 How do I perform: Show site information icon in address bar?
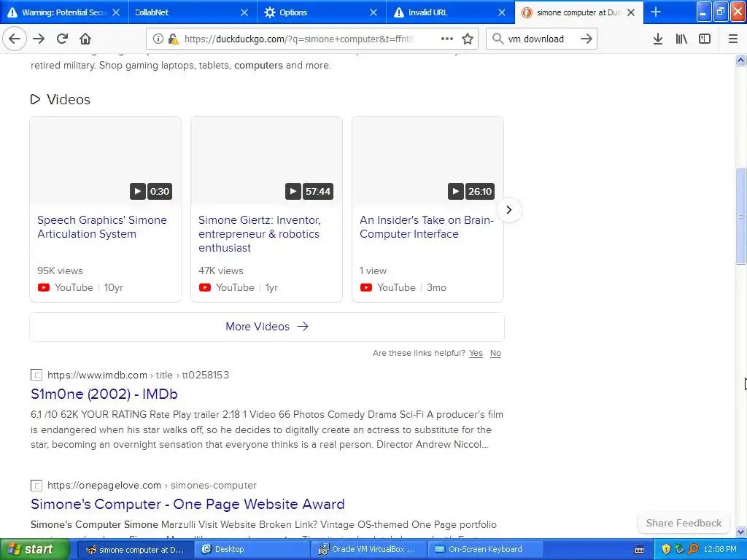[x=158, y=39]
